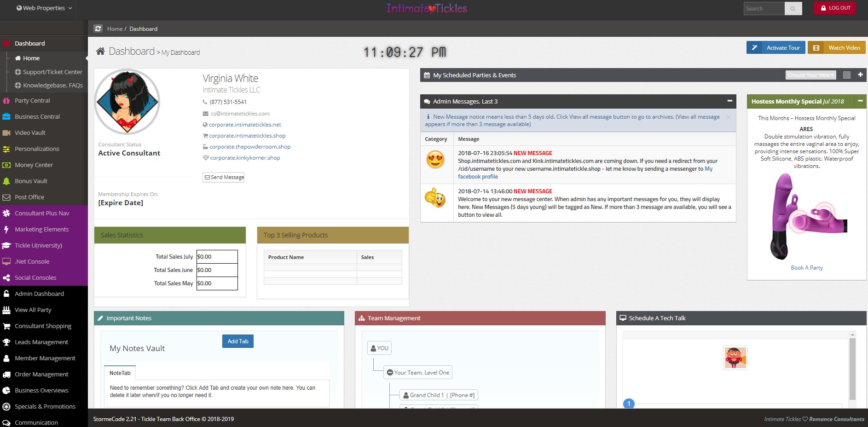This screenshot has height=427, width=868.
Task: Click the Personalizations sliders icon
Action: (x=6, y=149)
